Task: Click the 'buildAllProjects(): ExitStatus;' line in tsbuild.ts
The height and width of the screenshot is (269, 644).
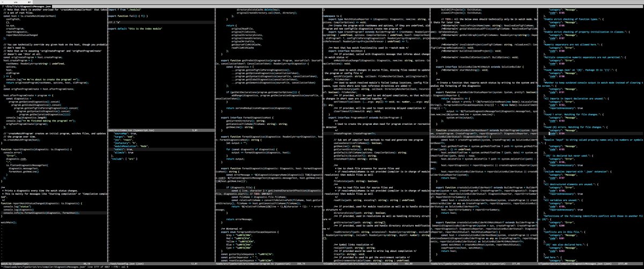Action: coord(462,10)
